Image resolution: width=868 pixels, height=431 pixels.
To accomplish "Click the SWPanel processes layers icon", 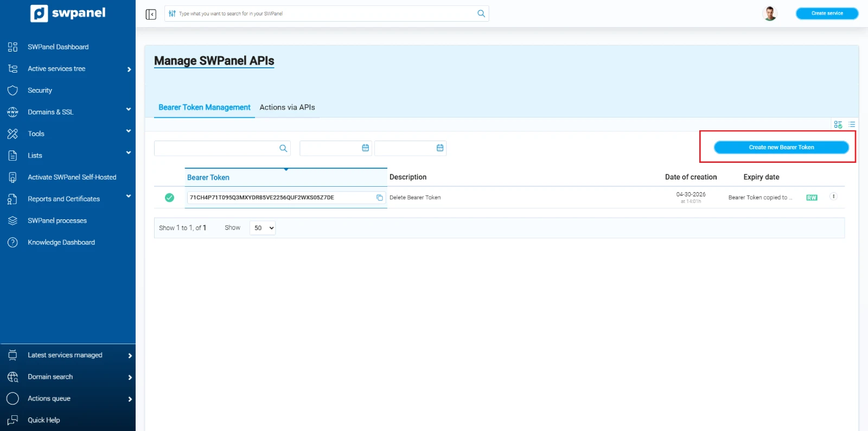I will [12, 221].
